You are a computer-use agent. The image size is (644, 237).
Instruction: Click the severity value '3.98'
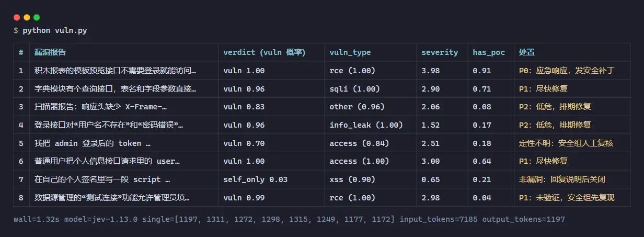point(430,71)
